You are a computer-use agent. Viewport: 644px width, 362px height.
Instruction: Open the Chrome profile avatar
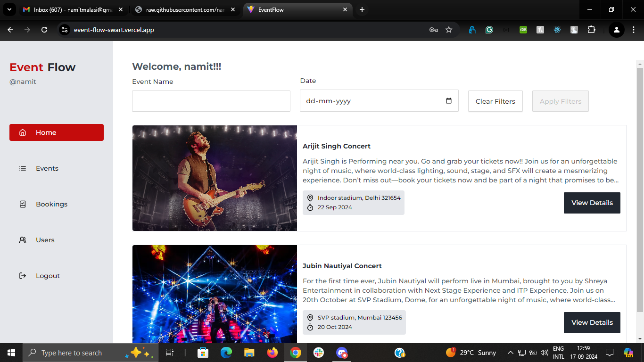coord(616,30)
